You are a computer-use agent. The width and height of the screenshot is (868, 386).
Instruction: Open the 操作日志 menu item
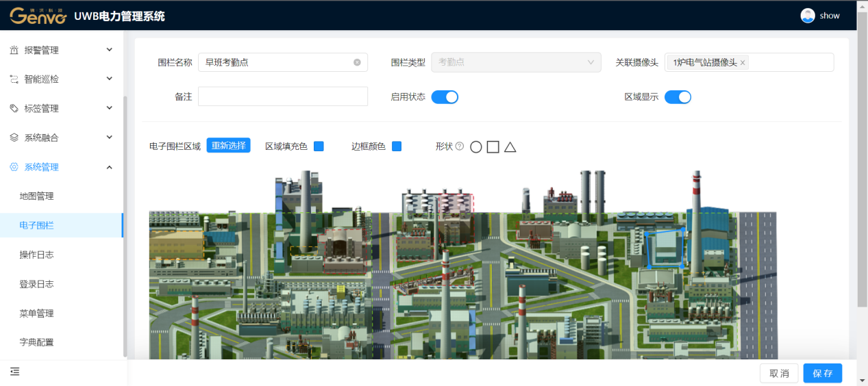pos(62,255)
